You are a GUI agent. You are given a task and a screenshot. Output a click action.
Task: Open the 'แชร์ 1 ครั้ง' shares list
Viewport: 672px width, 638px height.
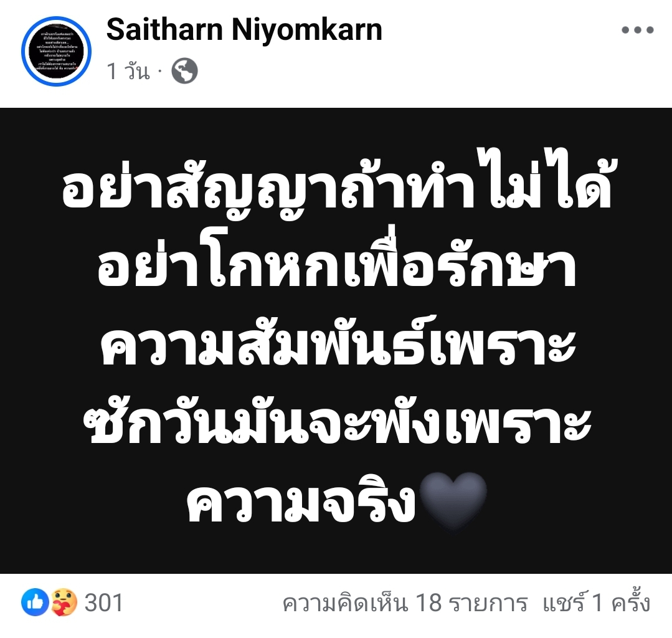coord(597,602)
